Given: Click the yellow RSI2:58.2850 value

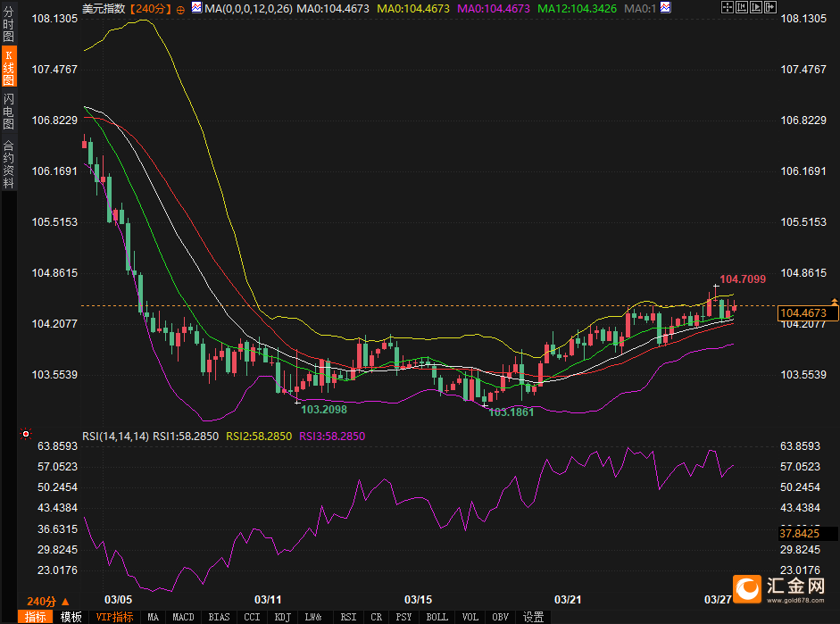Looking at the screenshot, I should click(x=259, y=436).
